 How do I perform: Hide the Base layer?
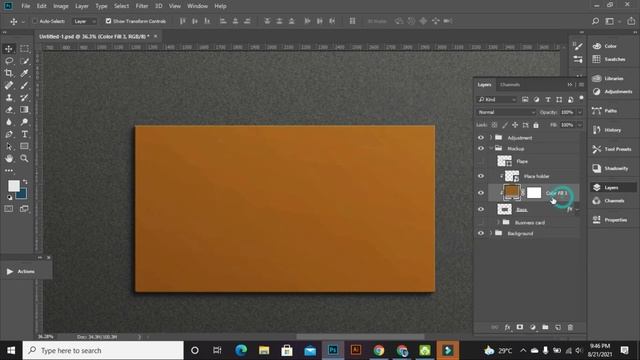point(481,209)
